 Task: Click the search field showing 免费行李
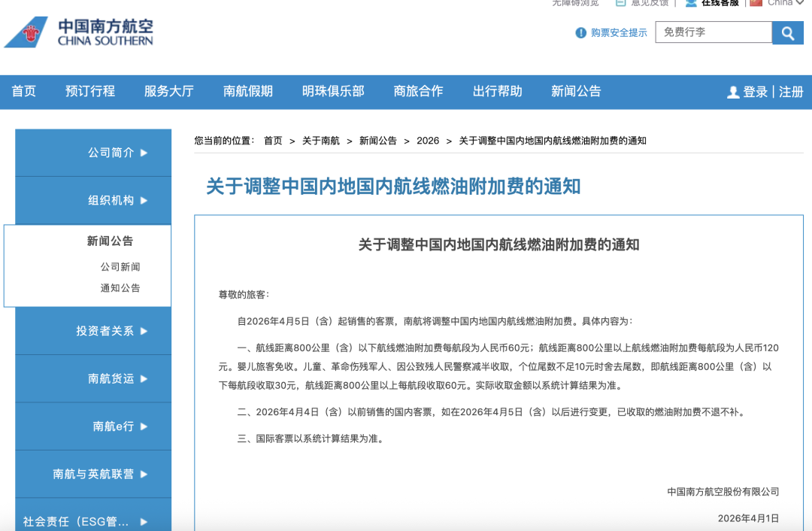pyautogui.click(x=713, y=32)
